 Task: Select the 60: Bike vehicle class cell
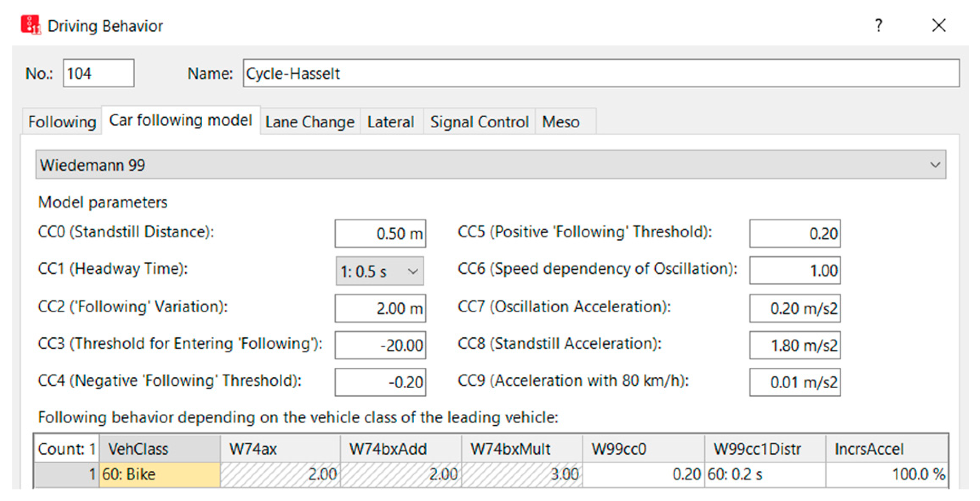coord(160,475)
